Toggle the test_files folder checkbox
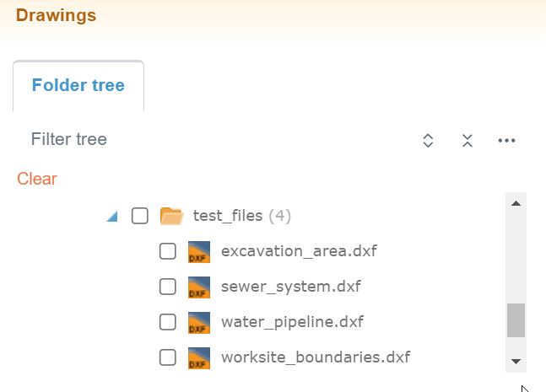Screen dimensions: 546x392 click(x=140, y=216)
